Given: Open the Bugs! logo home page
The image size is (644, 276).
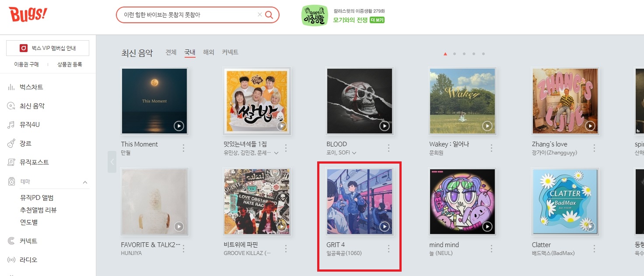Looking at the screenshot, I should (28, 15).
